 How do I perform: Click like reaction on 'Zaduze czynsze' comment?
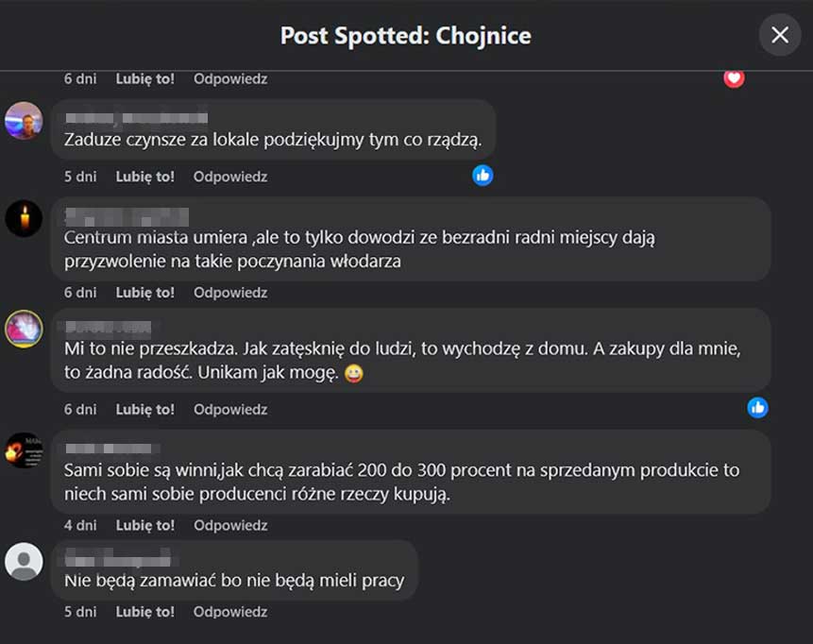(x=483, y=175)
